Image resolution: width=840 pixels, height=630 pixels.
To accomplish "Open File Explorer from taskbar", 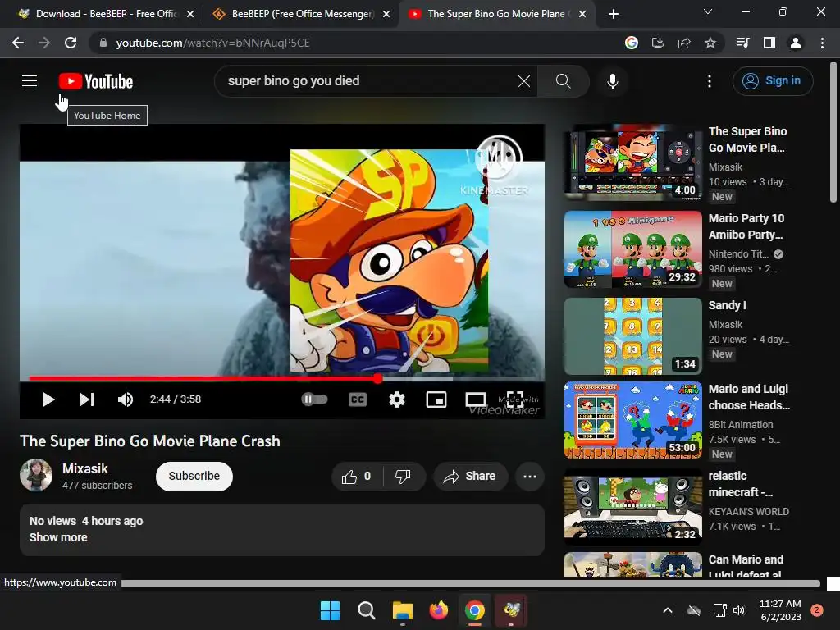I will (402, 610).
